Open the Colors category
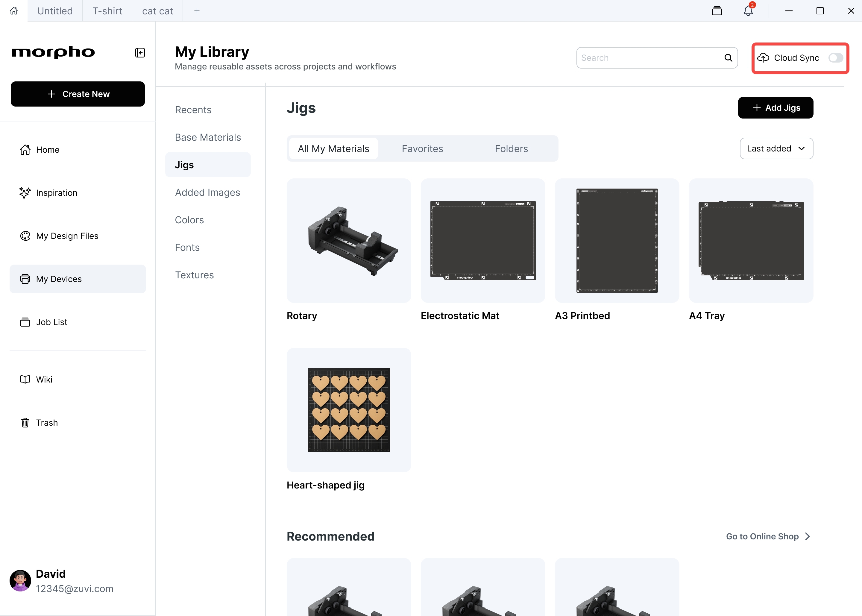 (x=189, y=220)
